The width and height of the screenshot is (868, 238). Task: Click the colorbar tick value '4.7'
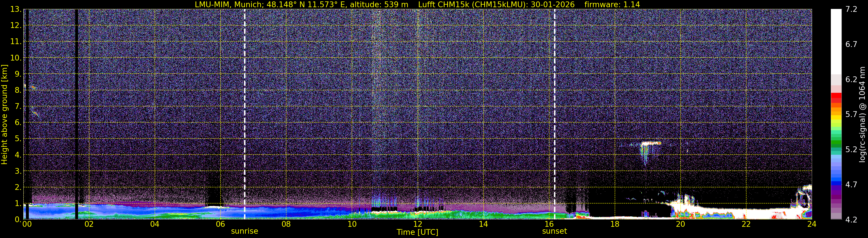pos(851,185)
